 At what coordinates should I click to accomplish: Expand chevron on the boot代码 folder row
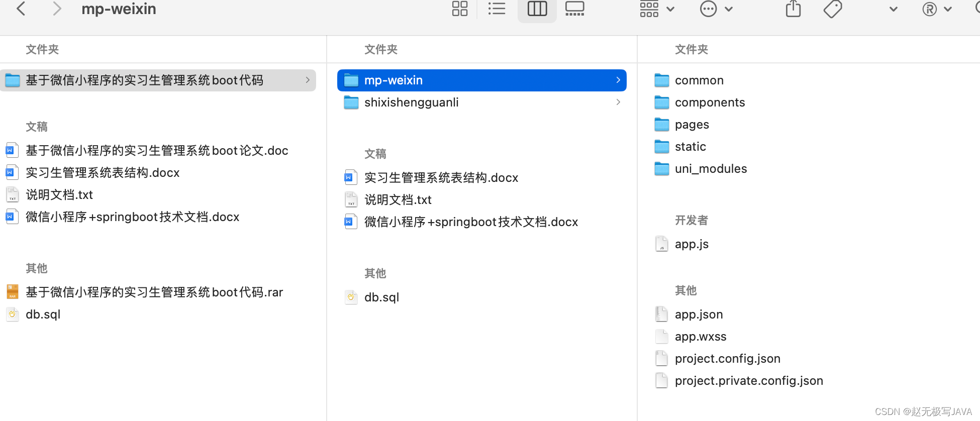308,80
